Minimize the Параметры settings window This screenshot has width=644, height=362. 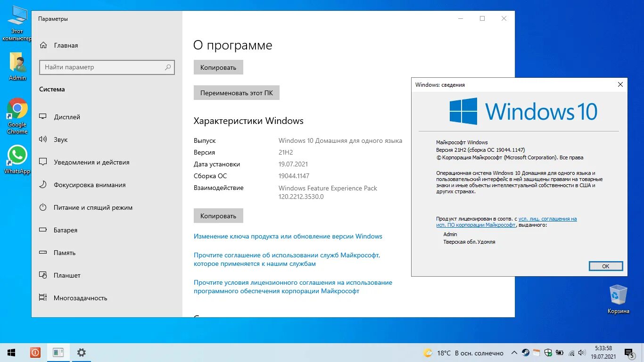461,18
